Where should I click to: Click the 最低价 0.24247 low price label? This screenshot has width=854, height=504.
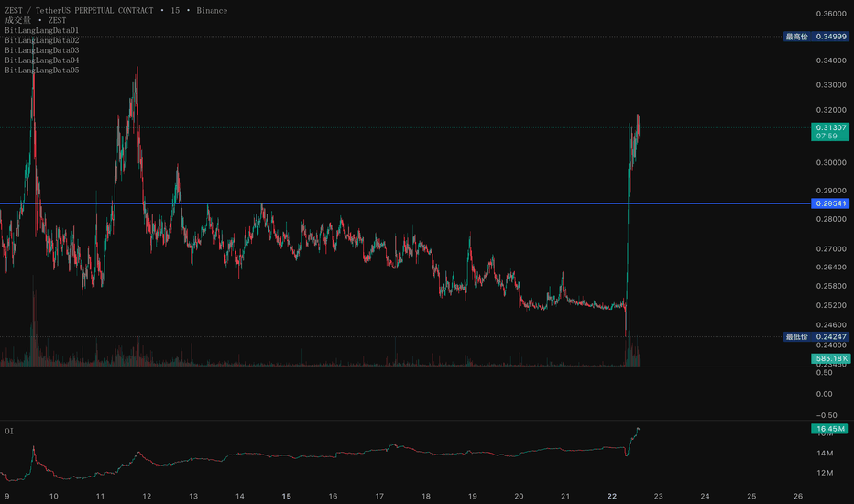pos(816,336)
